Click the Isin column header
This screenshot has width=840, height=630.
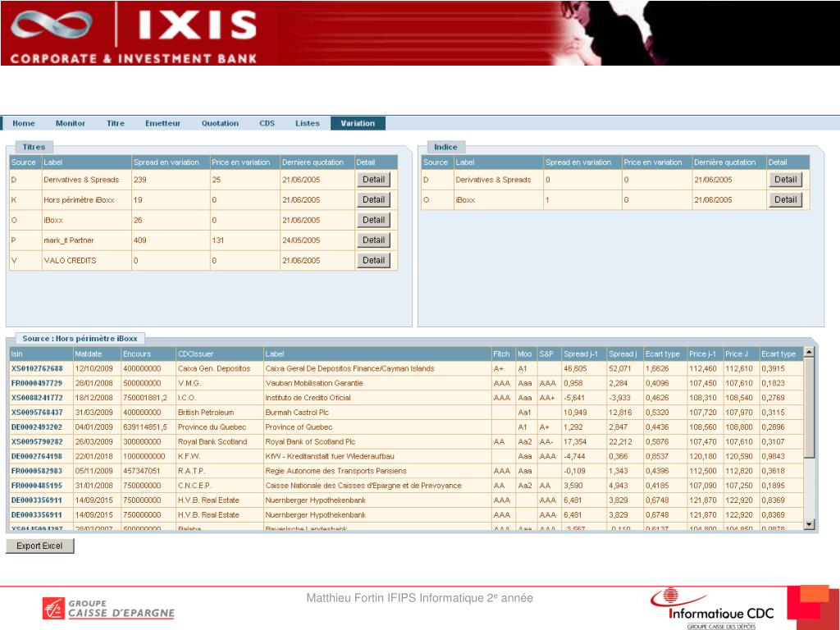41,354
